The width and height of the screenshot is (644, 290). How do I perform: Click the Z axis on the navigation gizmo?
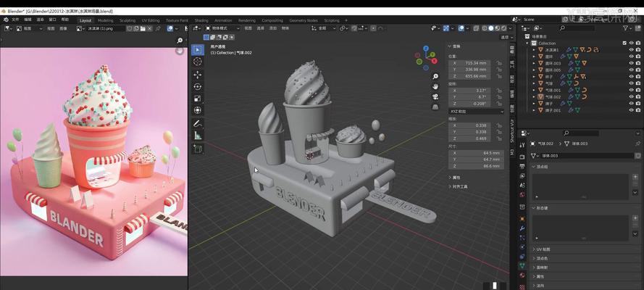pyautogui.click(x=426, y=49)
